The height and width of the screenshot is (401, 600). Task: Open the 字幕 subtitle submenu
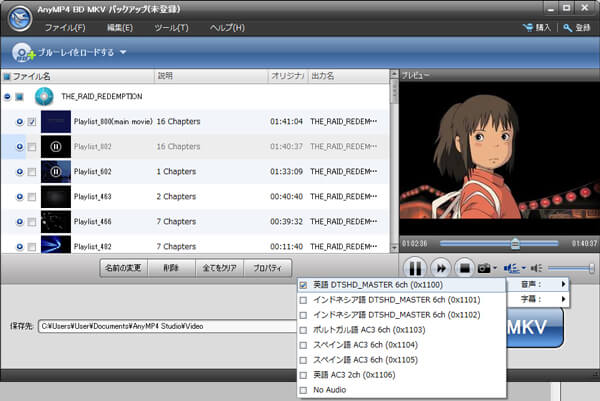[x=538, y=299]
